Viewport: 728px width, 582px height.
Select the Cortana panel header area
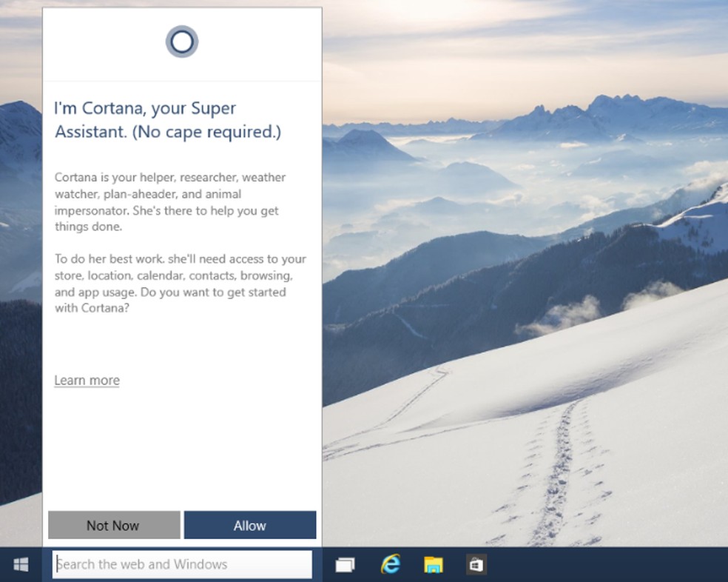(x=181, y=42)
